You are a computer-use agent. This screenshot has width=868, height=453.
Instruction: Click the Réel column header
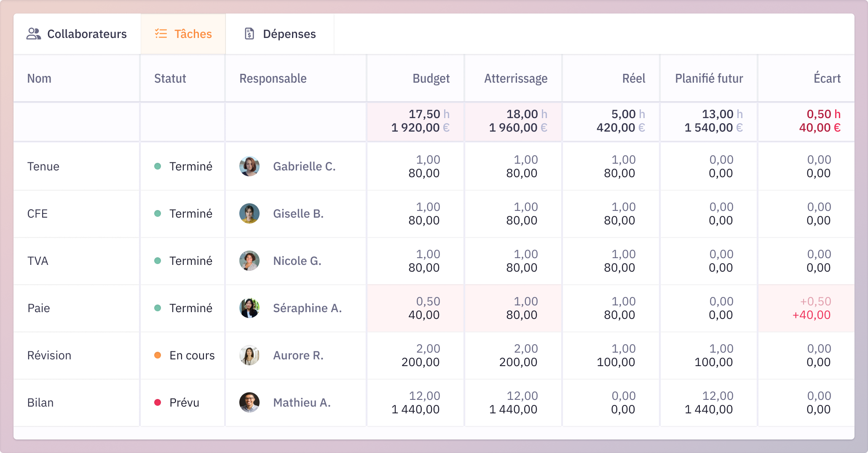coord(634,78)
